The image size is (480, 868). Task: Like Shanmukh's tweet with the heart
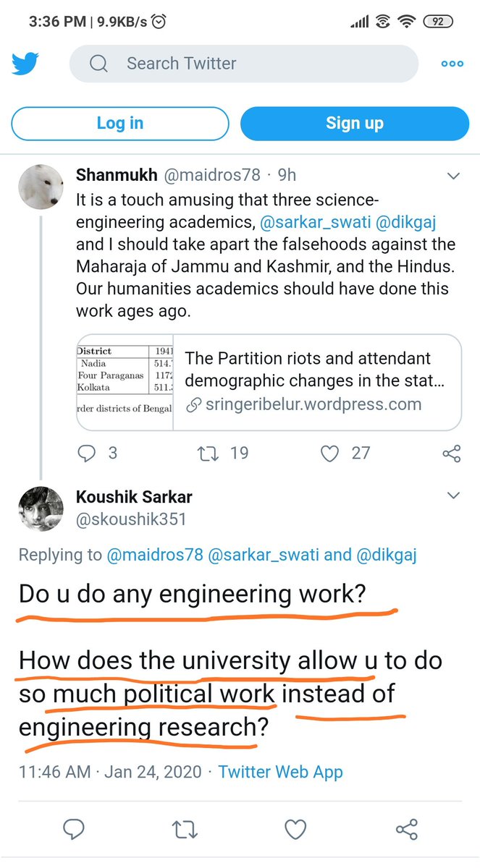330,454
